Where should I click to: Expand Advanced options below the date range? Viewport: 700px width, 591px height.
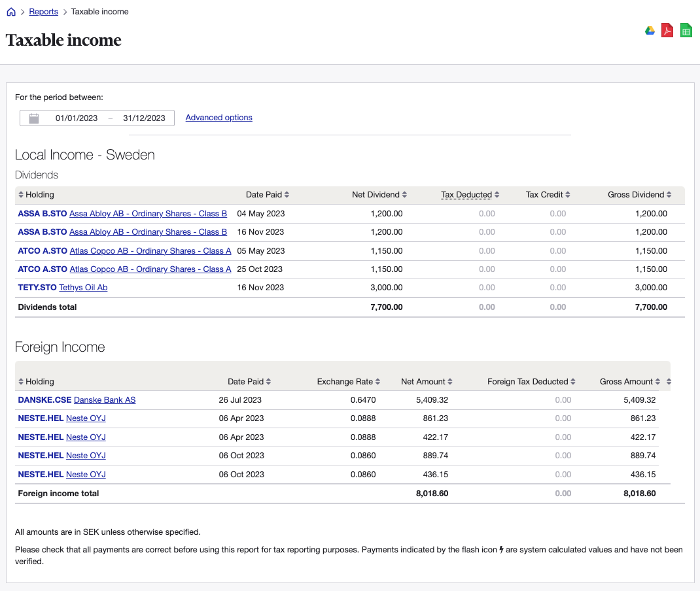pyautogui.click(x=219, y=118)
